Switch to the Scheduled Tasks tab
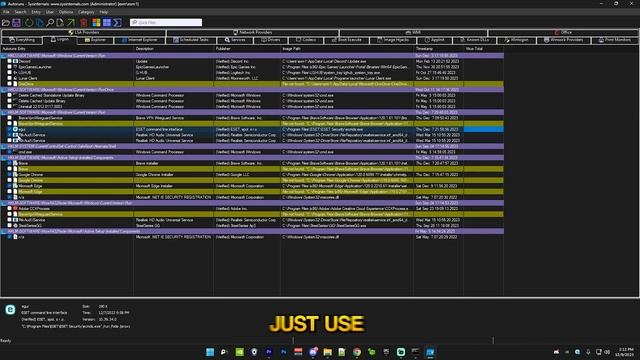640x360 pixels. [191, 40]
